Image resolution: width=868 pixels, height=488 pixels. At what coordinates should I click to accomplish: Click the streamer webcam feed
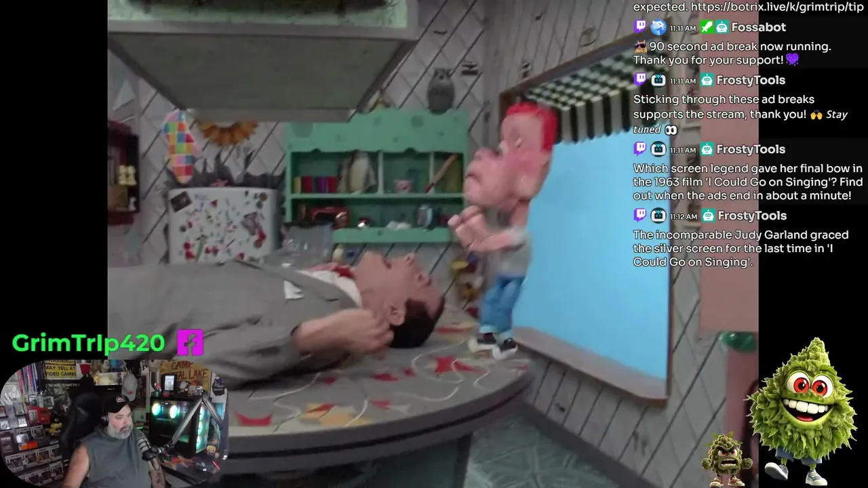point(114,424)
